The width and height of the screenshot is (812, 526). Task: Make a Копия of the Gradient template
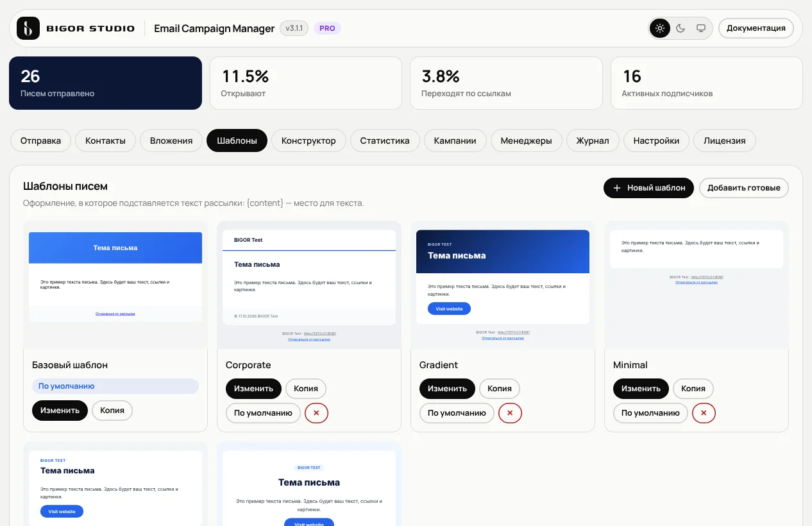(500, 389)
